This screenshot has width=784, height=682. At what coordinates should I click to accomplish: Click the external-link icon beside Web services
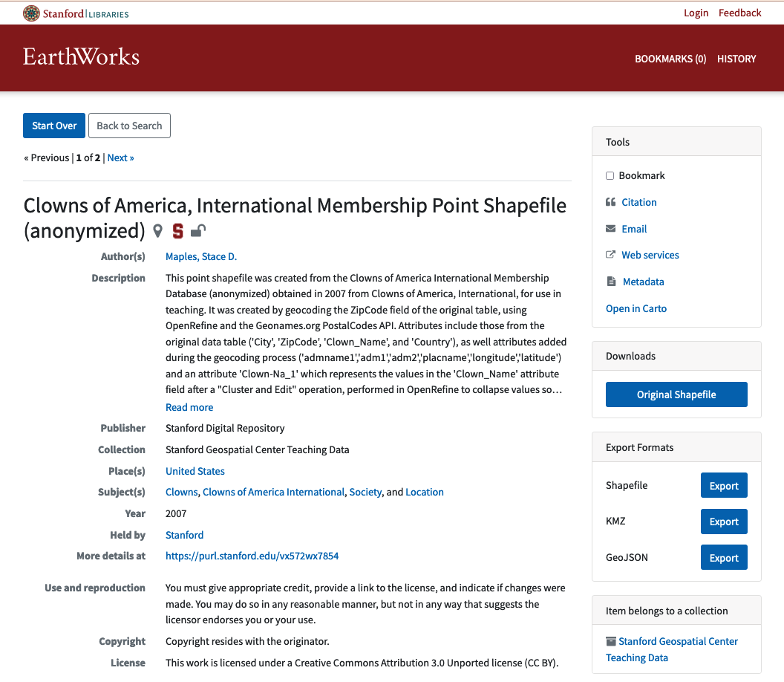click(610, 255)
